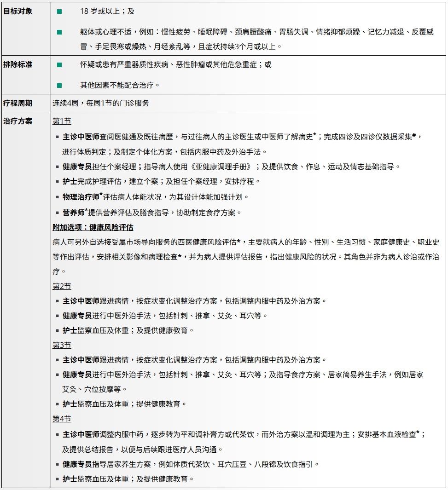This screenshot has width=448, height=490.
Task: Click the paragraph starting 病人可另外自选接受
Action: click(x=246, y=257)
